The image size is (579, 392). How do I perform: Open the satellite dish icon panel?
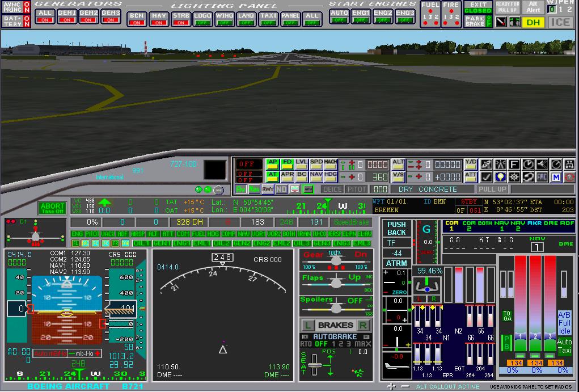(x=487, y=165)
